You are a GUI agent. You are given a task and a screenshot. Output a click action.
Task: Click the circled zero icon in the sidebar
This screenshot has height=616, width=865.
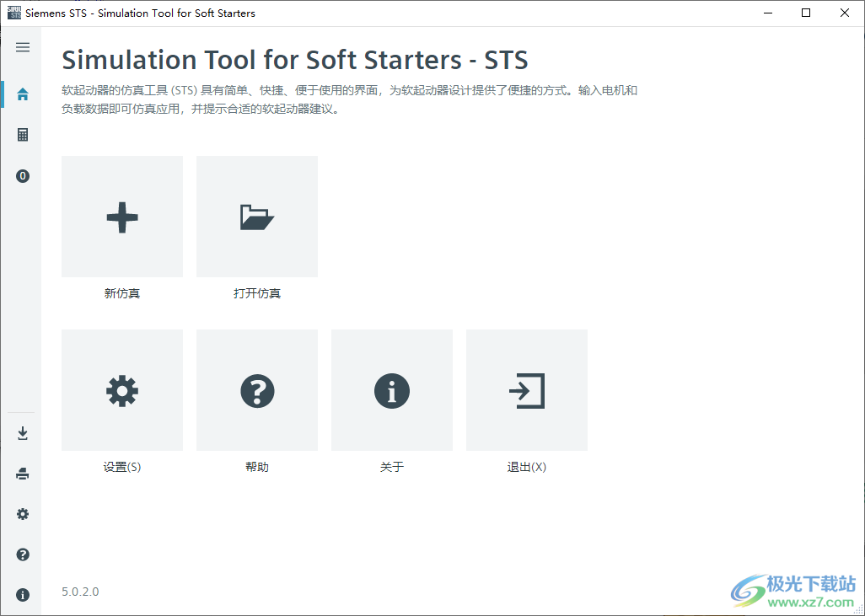pos(23,176)
